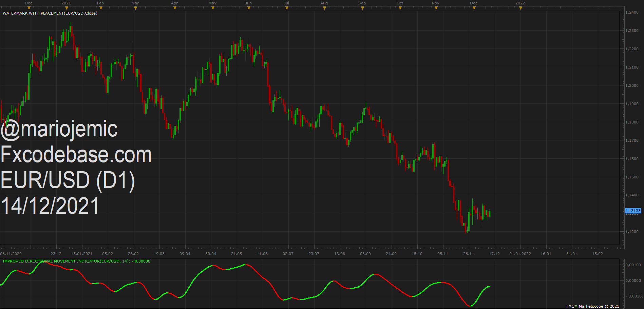Click the 16.01 date axis label
Screen dimensions: 644x309
click(x=546, y=254)
